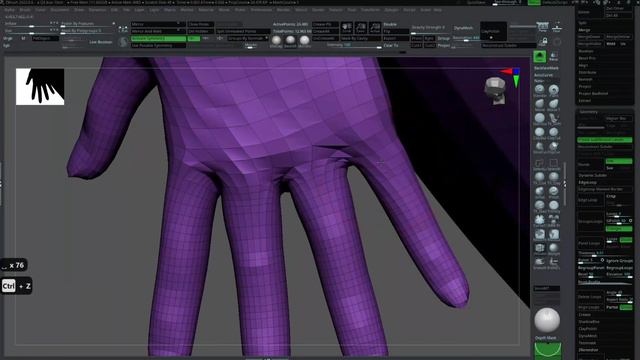
Task: Expand the Extract section
Action: 584,100
